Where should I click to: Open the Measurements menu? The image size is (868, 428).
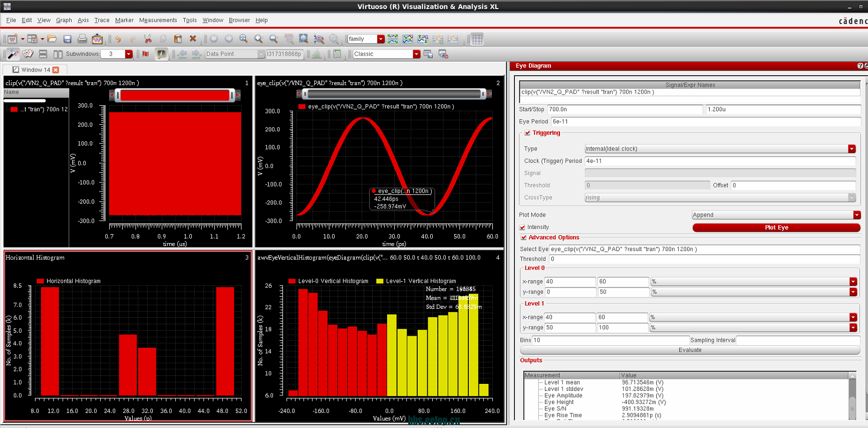(158, 20)
